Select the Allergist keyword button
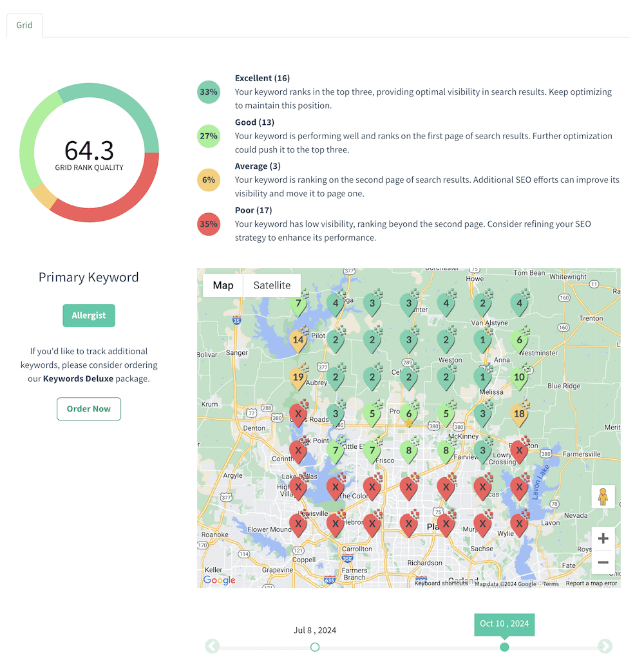Viewport: 644px width, 662px height. coord(88,316)
